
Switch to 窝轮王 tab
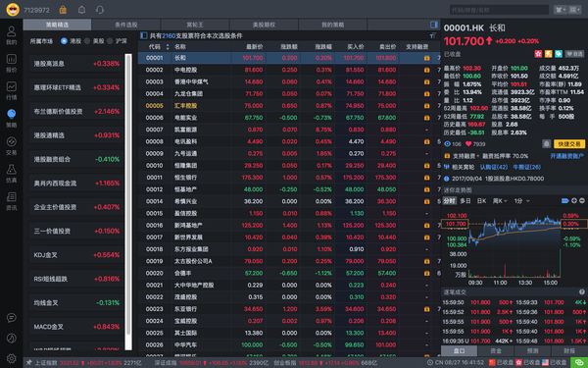tap(195, 25)
